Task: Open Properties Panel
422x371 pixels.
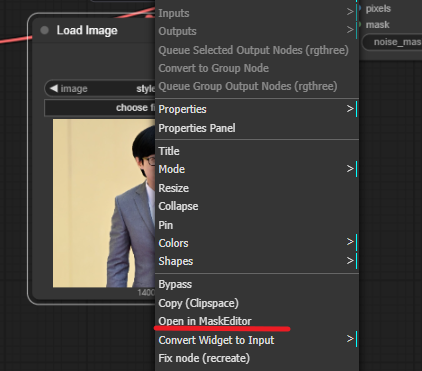Action: [257, 128]
